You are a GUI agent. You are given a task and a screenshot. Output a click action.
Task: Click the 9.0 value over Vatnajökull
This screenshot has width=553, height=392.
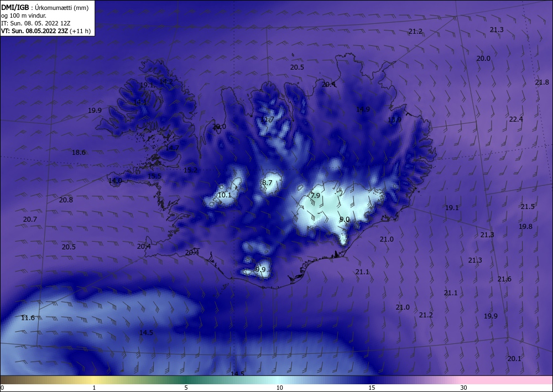[x=345, y=219]
